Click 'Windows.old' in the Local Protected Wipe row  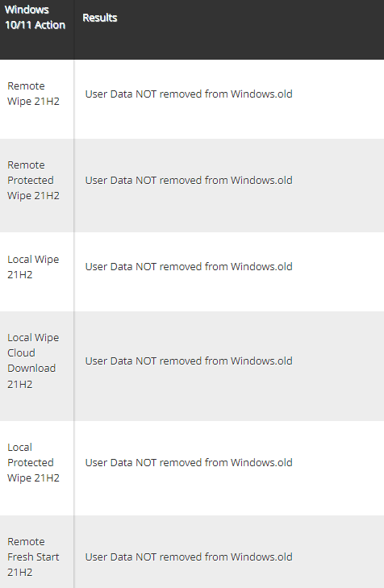point(261,463)
